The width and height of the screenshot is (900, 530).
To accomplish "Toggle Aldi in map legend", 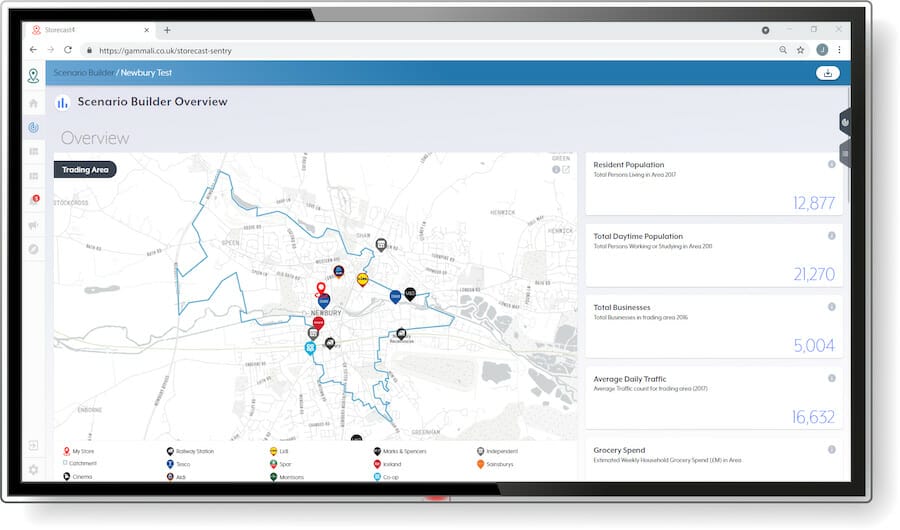I will coord(176,477).
